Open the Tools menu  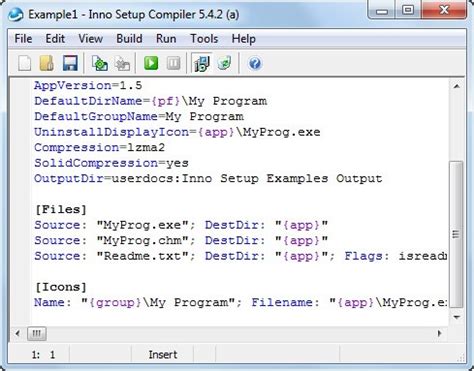(x=204, y=39)
